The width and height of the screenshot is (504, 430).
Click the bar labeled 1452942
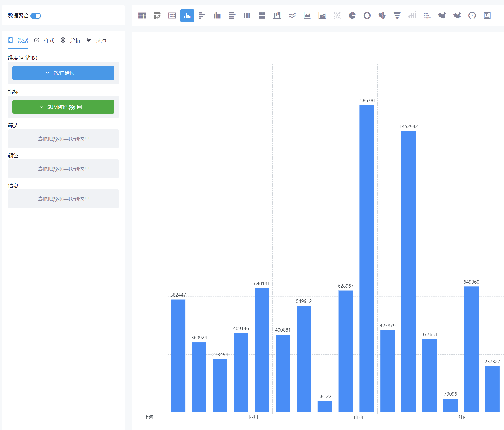pyautogui.click(x=409, y=272)
